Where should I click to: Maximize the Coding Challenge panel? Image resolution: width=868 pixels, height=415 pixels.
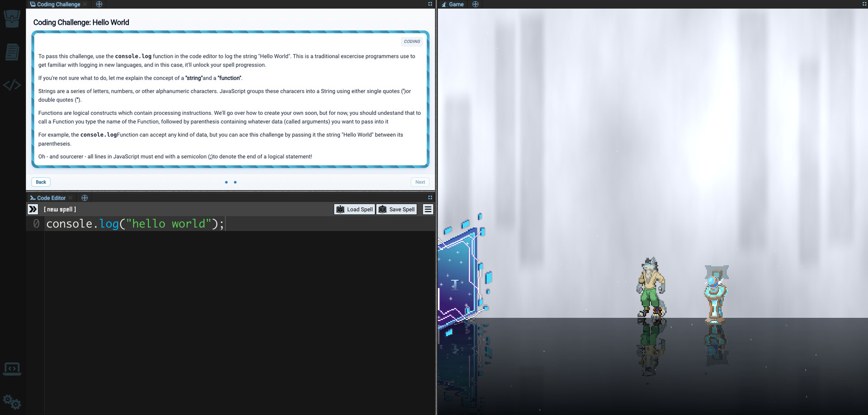click(430, 4)
